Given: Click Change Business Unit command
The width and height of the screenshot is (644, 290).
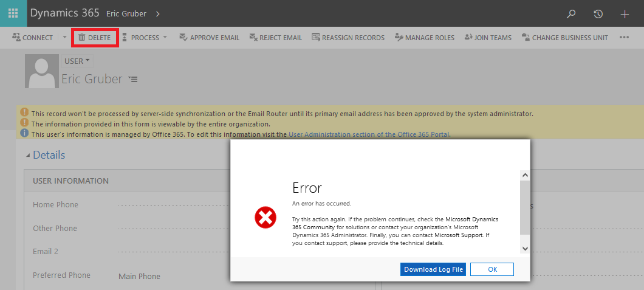Looking at the screenshot, I should [x=564, y=38].
